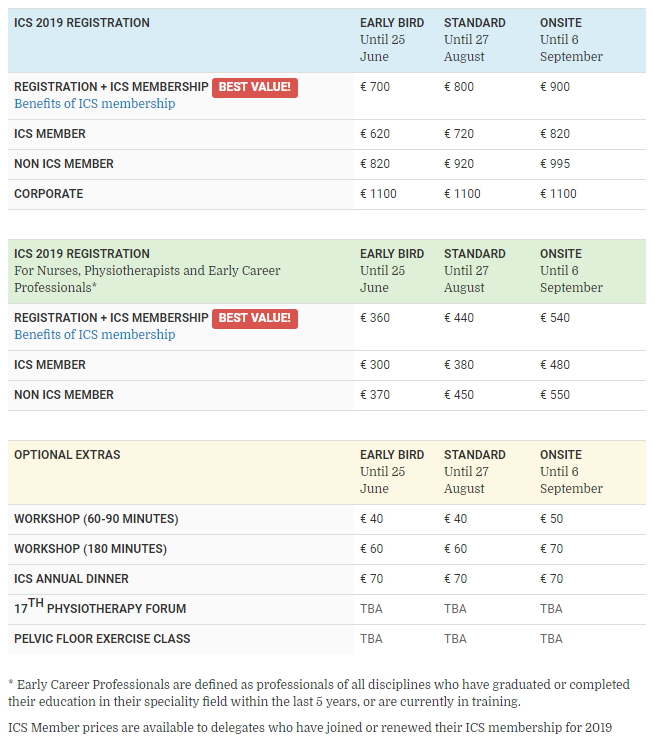Click the € 50 onsite workshop price
The height and width of the screenshot is (738, 654).
click(x=551, y=519)
